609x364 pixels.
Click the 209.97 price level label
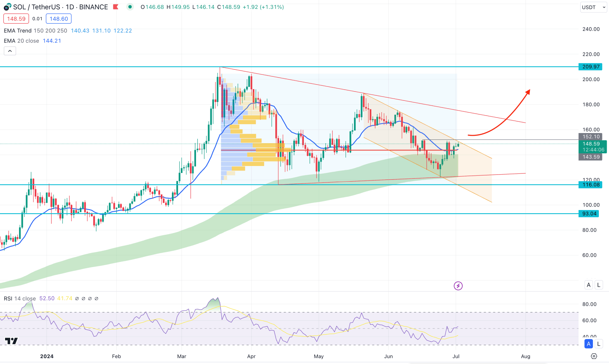click(x=590, y=67)
